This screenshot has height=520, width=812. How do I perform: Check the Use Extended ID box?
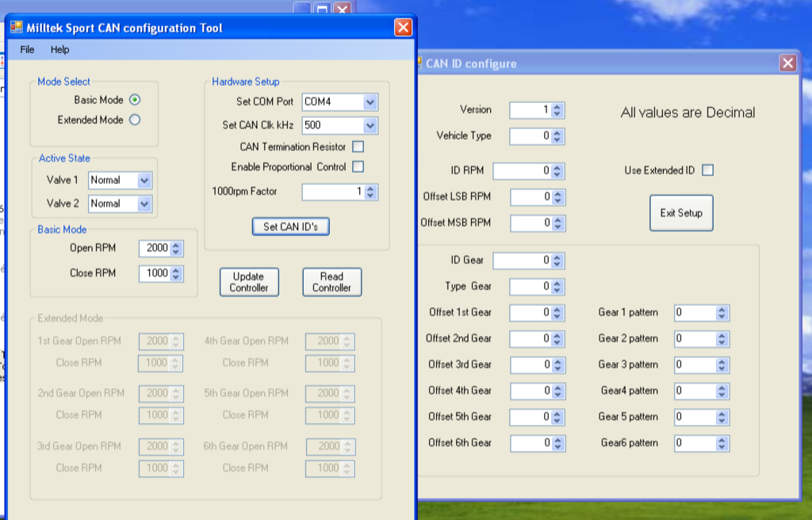coord(708,170)
